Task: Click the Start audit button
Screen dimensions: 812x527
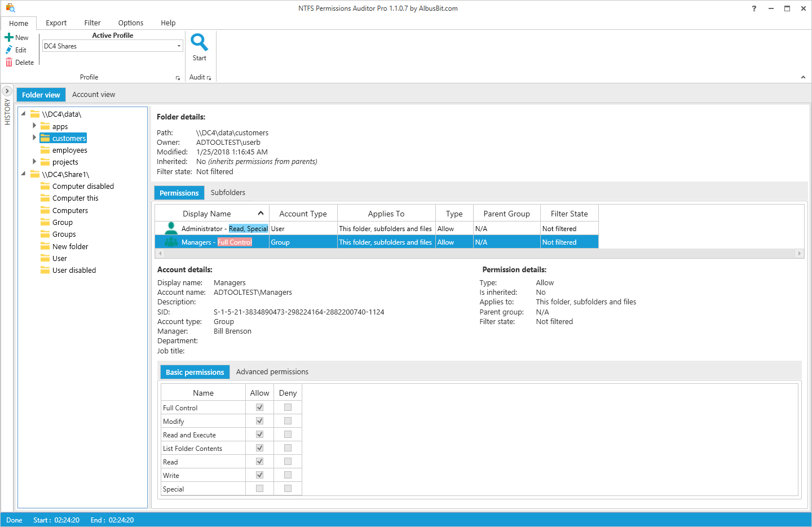Action: click(200, 48)
